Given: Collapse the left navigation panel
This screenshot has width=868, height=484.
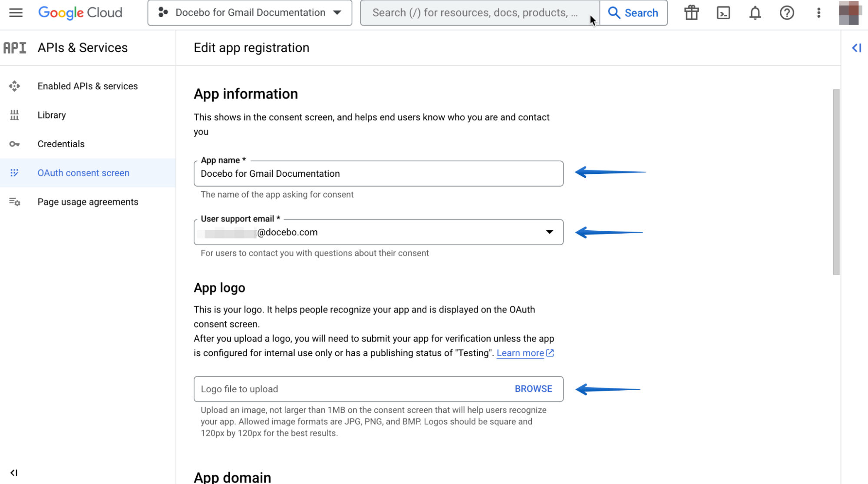Looking at the screenshot, I should [14, 473].
